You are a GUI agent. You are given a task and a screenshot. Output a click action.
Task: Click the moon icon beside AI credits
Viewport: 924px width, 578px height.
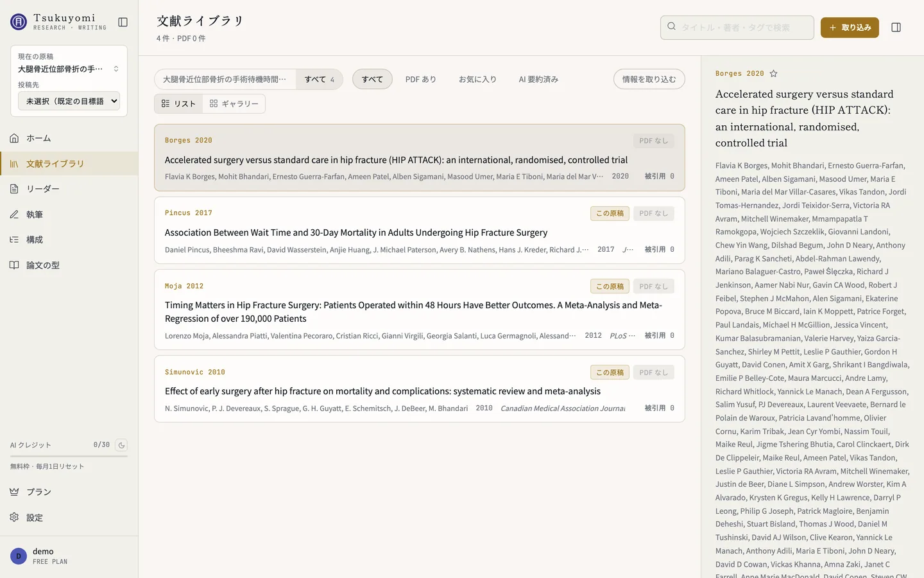tap(121, 445)
